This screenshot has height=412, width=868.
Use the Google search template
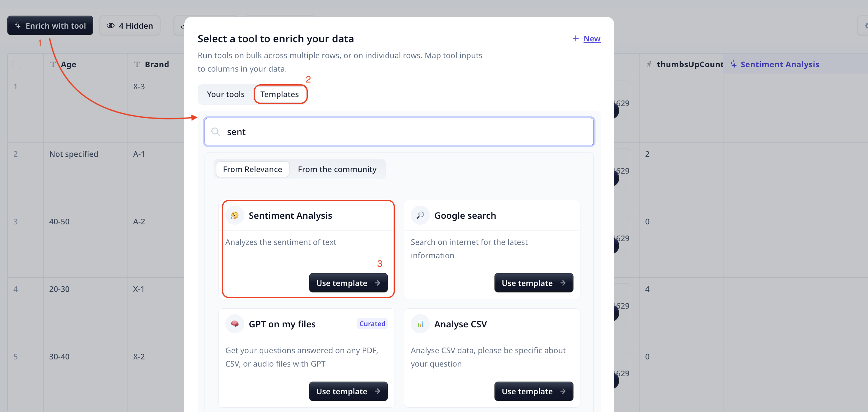pyautogui.click(x=534, y=283)
